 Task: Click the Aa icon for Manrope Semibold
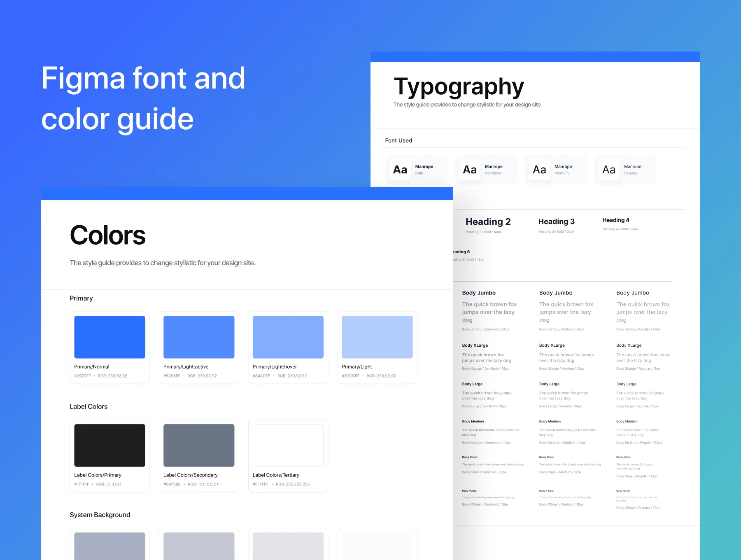(x=470, y=170)
